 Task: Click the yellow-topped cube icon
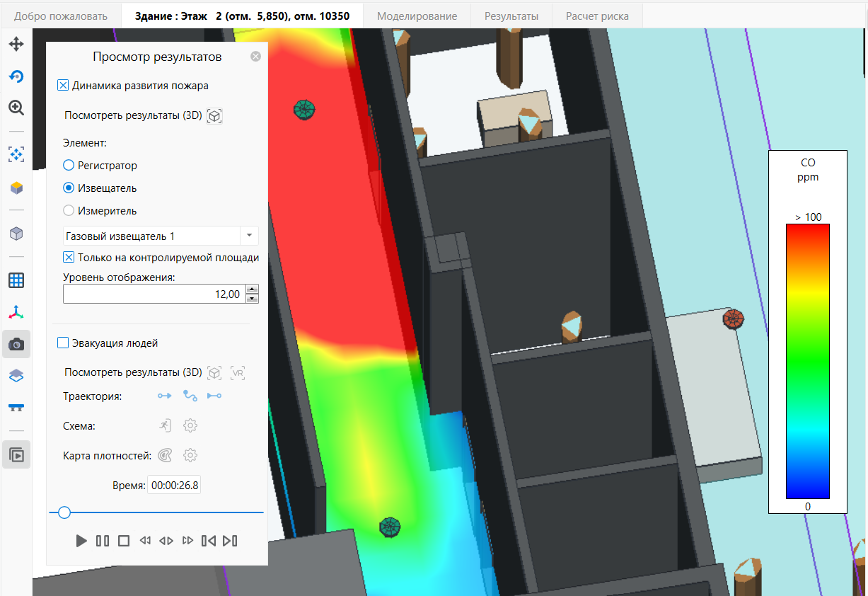(16, 188)
